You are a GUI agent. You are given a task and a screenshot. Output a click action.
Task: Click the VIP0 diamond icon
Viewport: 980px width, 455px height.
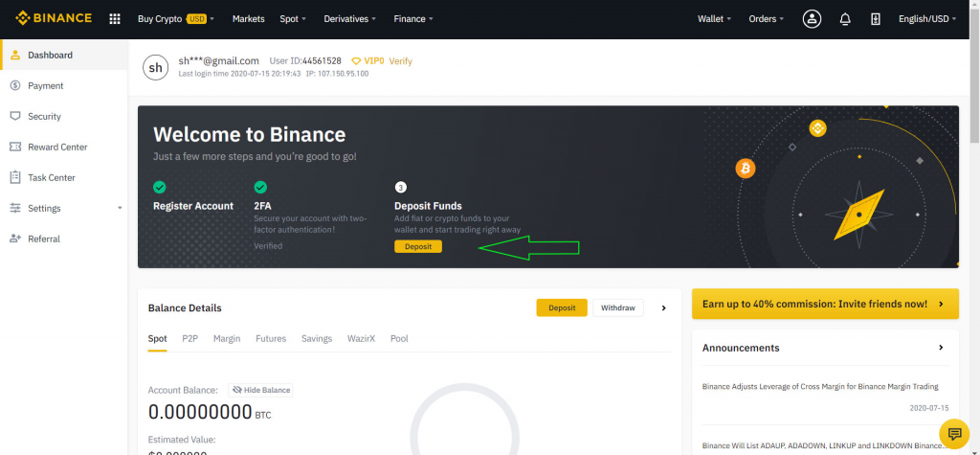pos(356,61)
